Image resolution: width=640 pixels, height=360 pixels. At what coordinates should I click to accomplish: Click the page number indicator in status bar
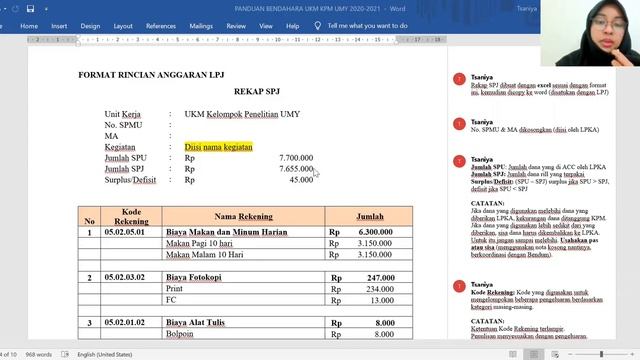click(x=8, y=354)
